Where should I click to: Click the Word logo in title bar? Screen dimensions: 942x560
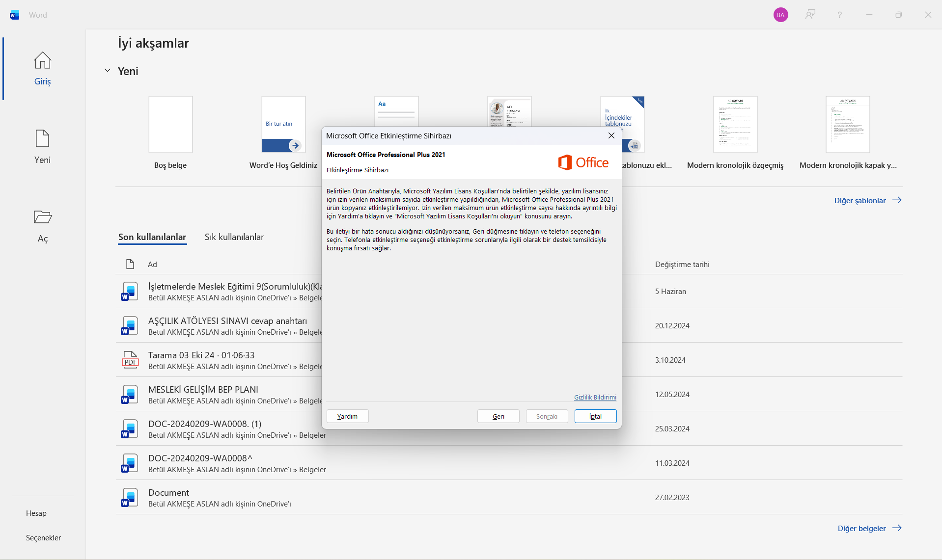tap(14, 15)
